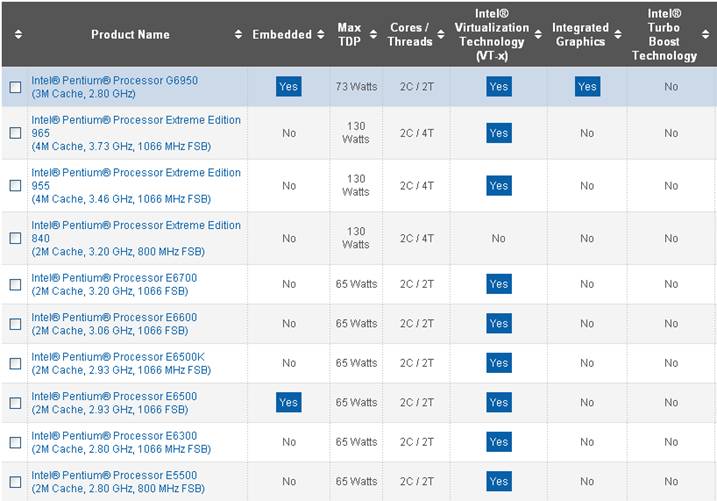Click Embedded Yes badge in E6500 row

(x=289, y=402)
